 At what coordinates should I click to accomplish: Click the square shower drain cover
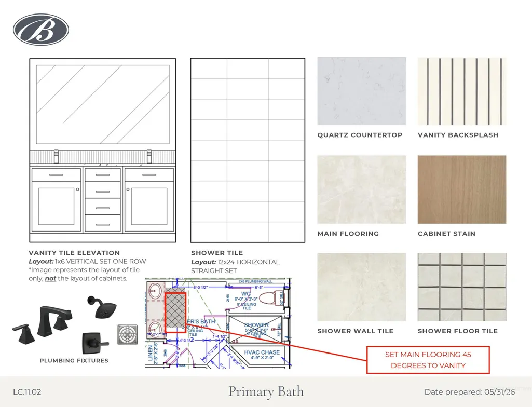(x=128, y=335)
